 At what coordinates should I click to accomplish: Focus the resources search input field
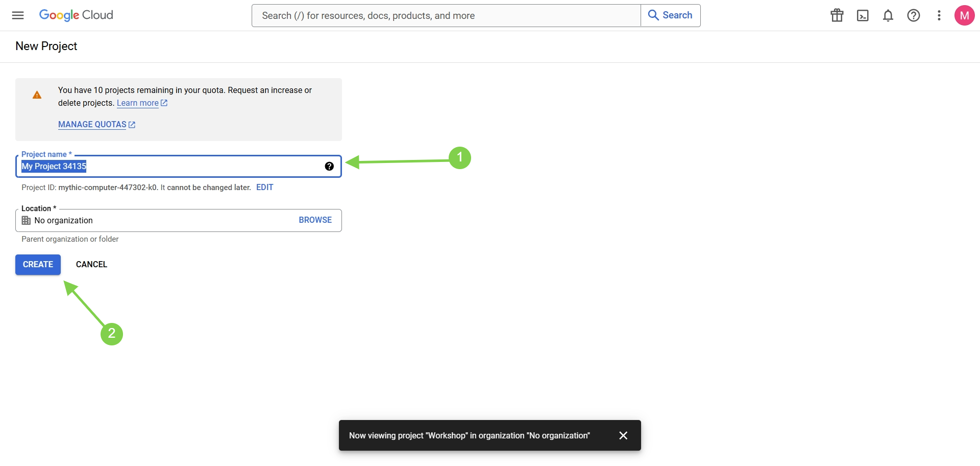[x=446, y=15]
